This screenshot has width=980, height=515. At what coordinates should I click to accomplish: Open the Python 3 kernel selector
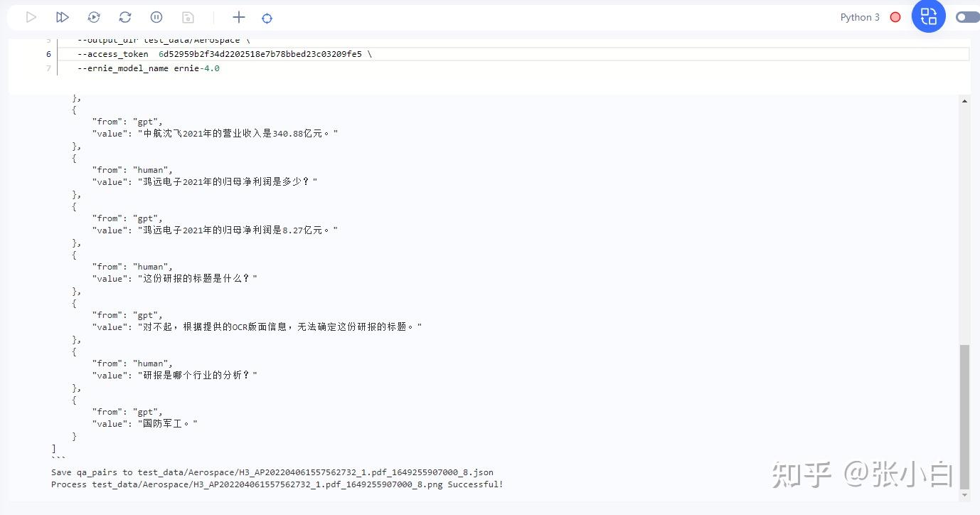click(x=860, y=16)
